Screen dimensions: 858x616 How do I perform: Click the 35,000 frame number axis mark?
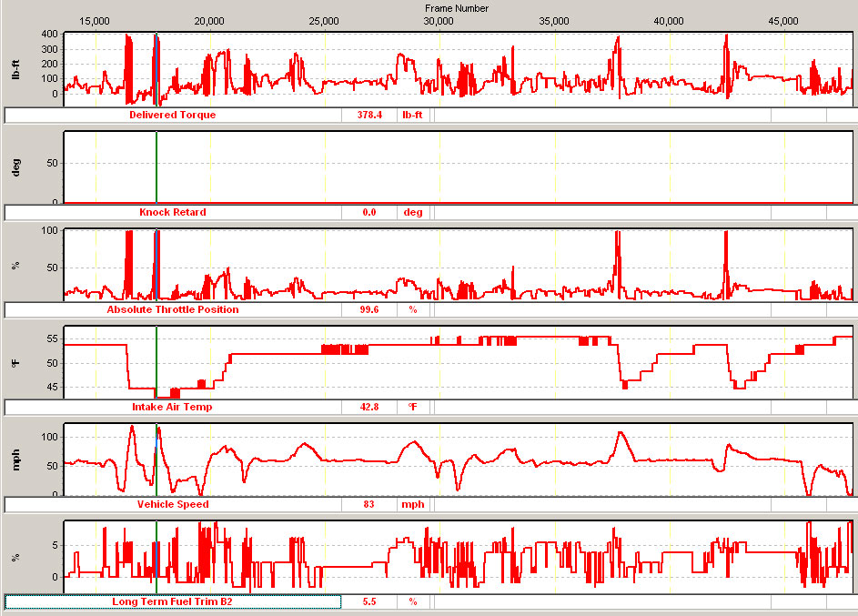click(x=554, y=21)
